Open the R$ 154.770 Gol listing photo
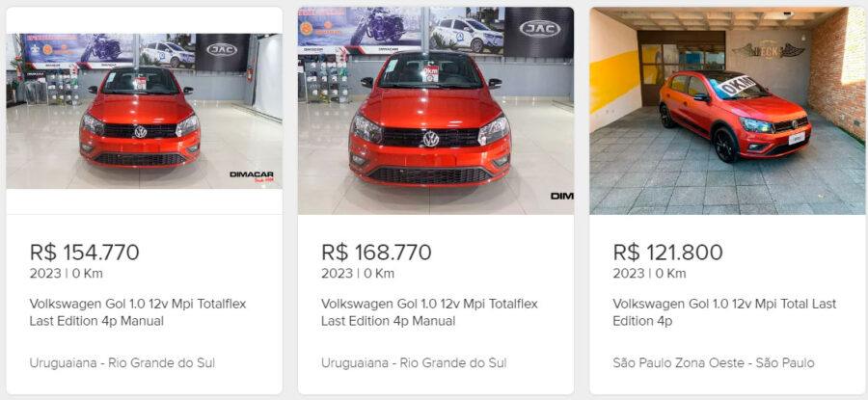The image size is (868, 400). pos(144,111)
